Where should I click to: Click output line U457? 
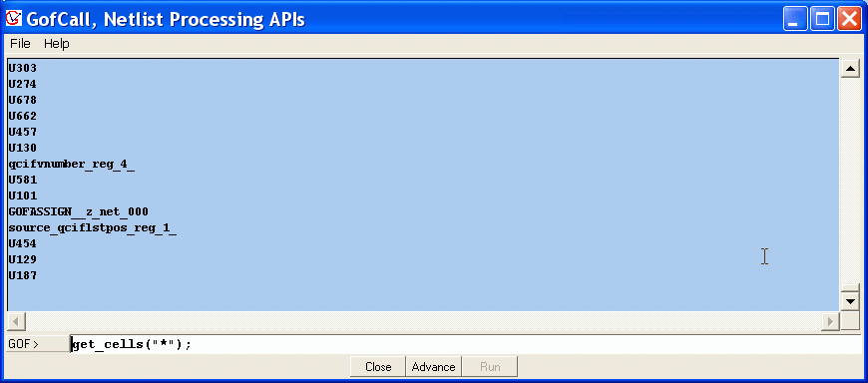23,133
